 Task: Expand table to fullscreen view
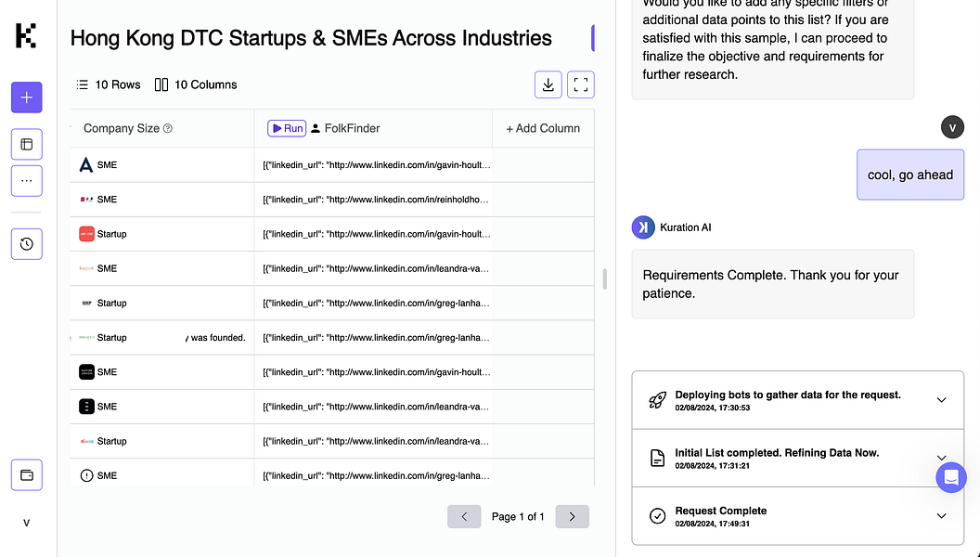click(x=581, y=84)
